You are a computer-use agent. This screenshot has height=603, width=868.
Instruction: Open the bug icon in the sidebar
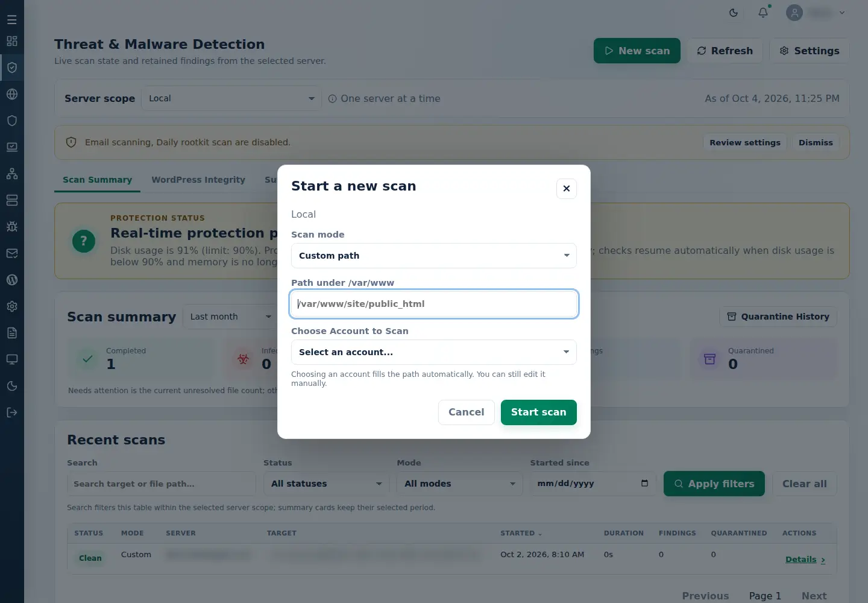click(x=12, y=227)
